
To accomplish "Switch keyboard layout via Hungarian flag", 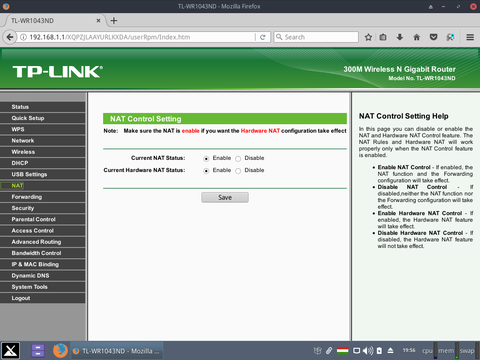I will 342,350.
